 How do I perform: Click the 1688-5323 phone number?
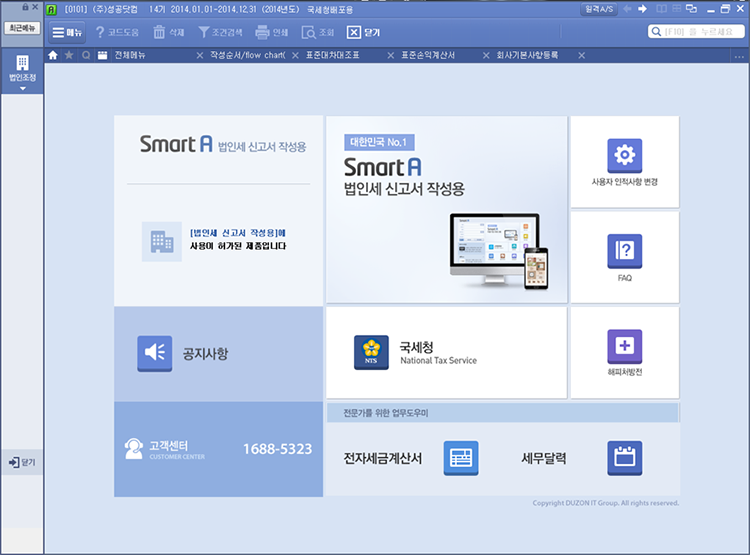pos(277,449)
